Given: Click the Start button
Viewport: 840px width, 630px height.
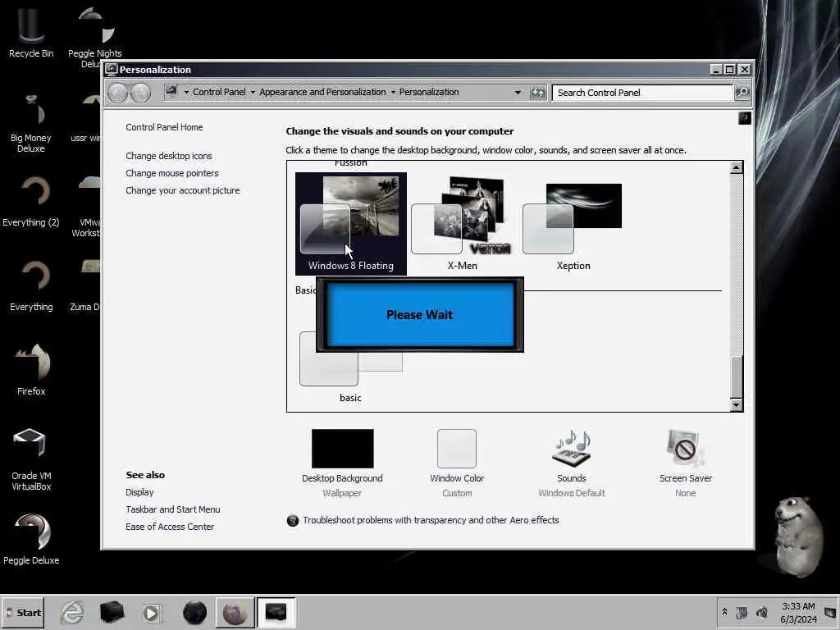Looking at the screenshot, I should (x=22, y=612).
